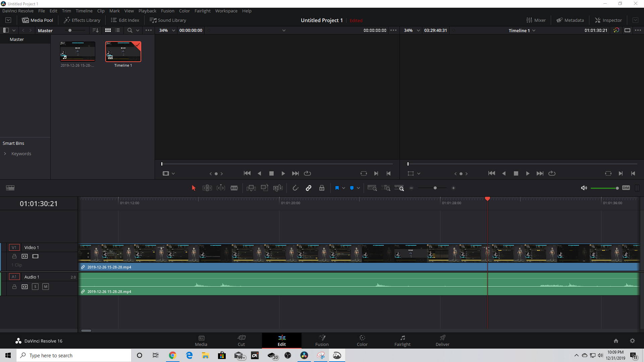644x362 pixels.
Task: Solo the Audio 1 track
Action: coord(35,287)
